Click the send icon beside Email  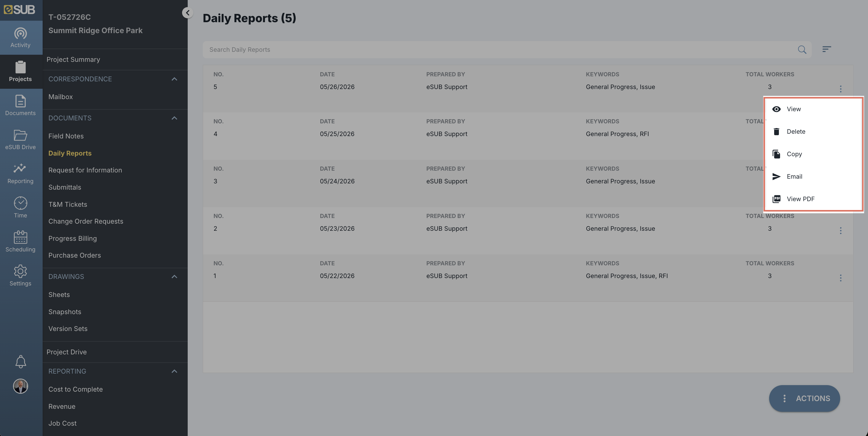point(776,176)
